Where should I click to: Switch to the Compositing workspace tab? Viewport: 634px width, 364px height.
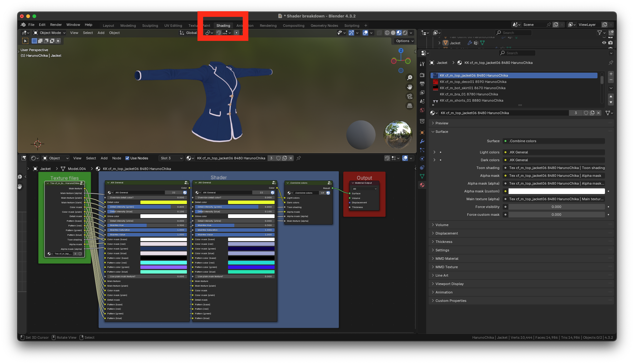[x=293, y=26]
